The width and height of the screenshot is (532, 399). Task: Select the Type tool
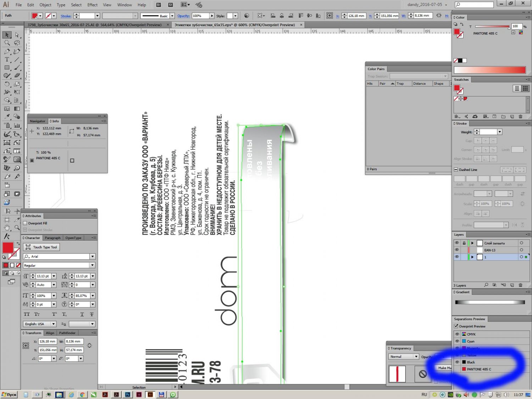point(7,60)
